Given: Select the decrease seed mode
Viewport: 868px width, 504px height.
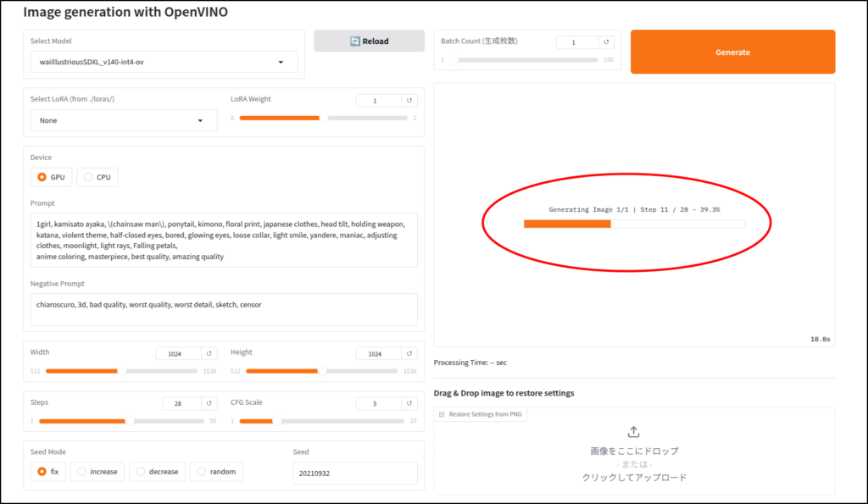Looking at the screenshot, I should [158, 472].
